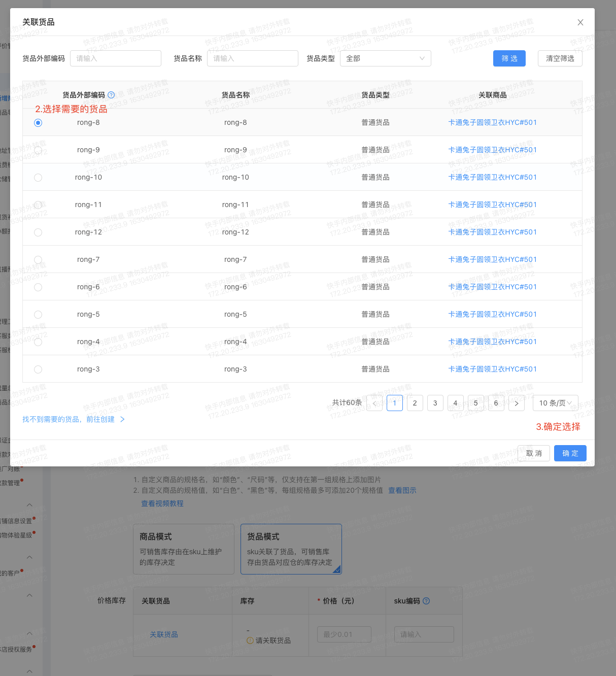Open the 10 条/页 page size dropdown
616x676 pixels.
pyautogui.click(x=556, y=403)
